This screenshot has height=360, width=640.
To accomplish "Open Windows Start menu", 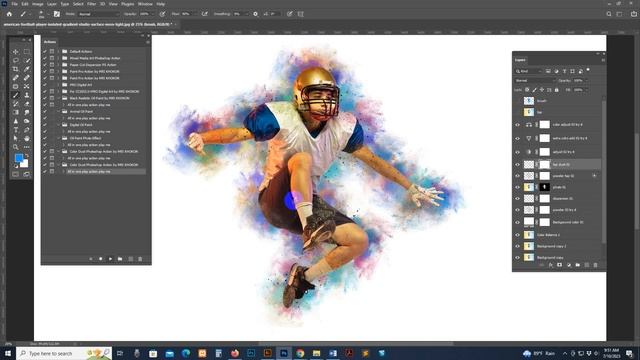I will tap(8, 353).
